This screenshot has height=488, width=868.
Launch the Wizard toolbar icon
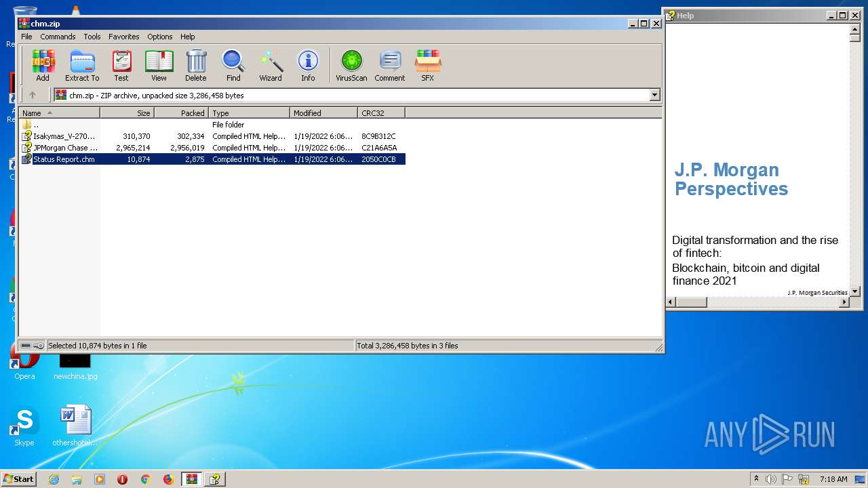point(271,66)
